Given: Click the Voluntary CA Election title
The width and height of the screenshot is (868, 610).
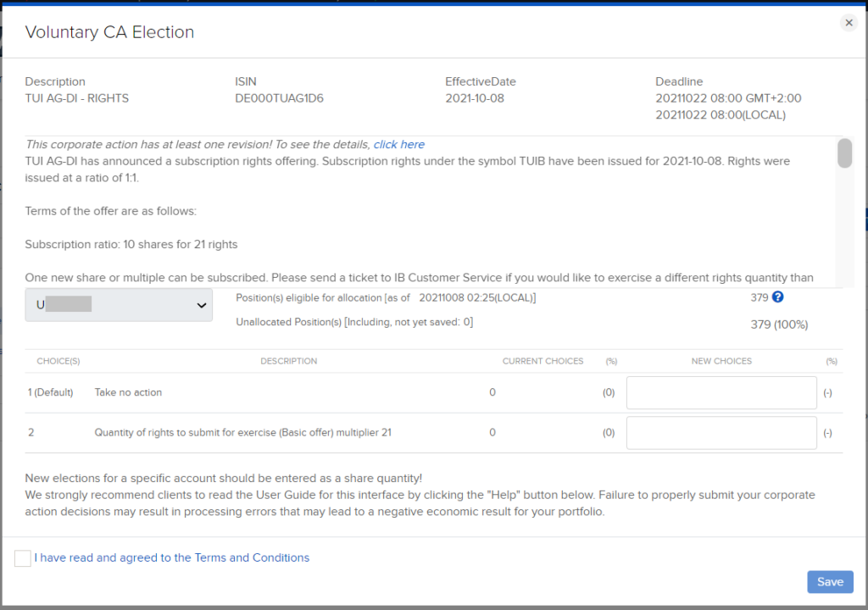Looking at the screenshot, I should tap(109, 32).
